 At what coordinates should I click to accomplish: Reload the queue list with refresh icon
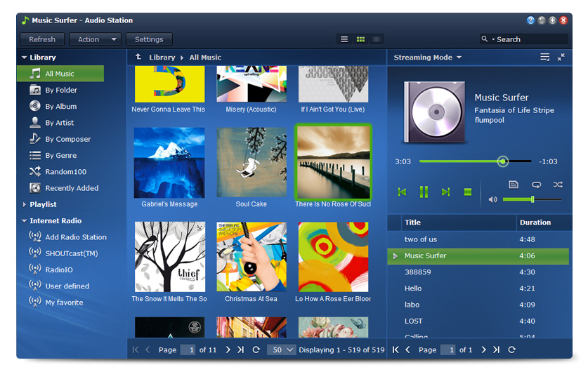point(512,350)
